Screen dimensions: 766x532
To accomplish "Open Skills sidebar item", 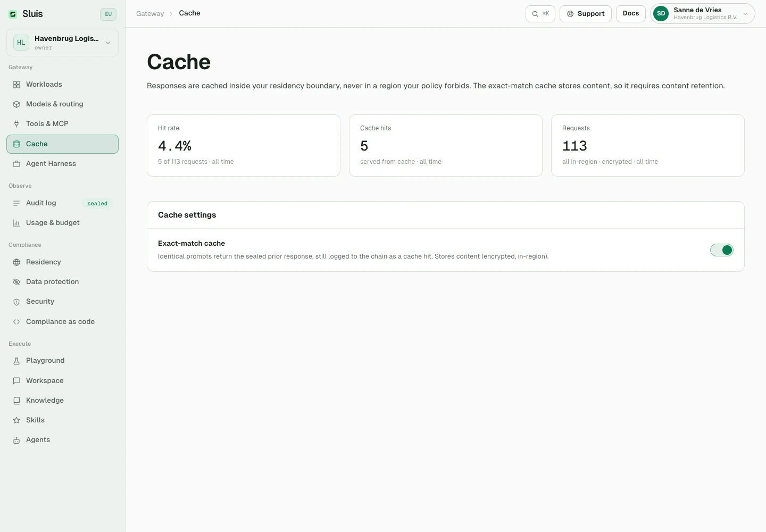I will pos(62,420).
